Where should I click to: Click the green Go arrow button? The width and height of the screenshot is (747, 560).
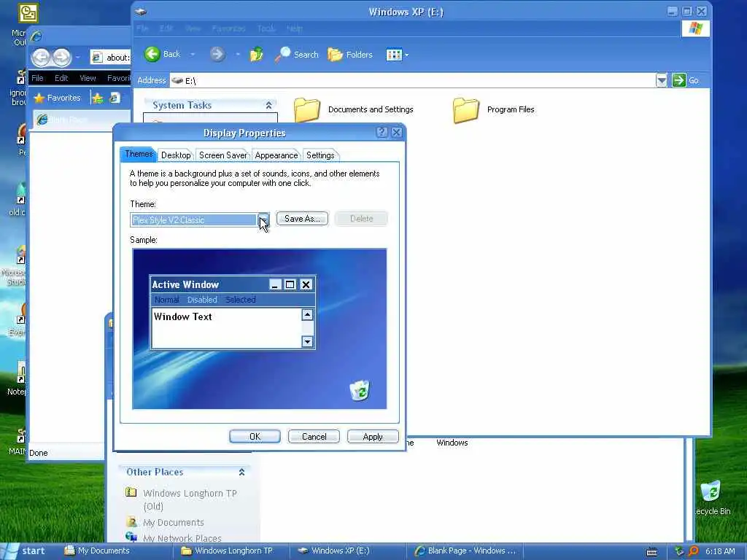(x=679, y=80)
